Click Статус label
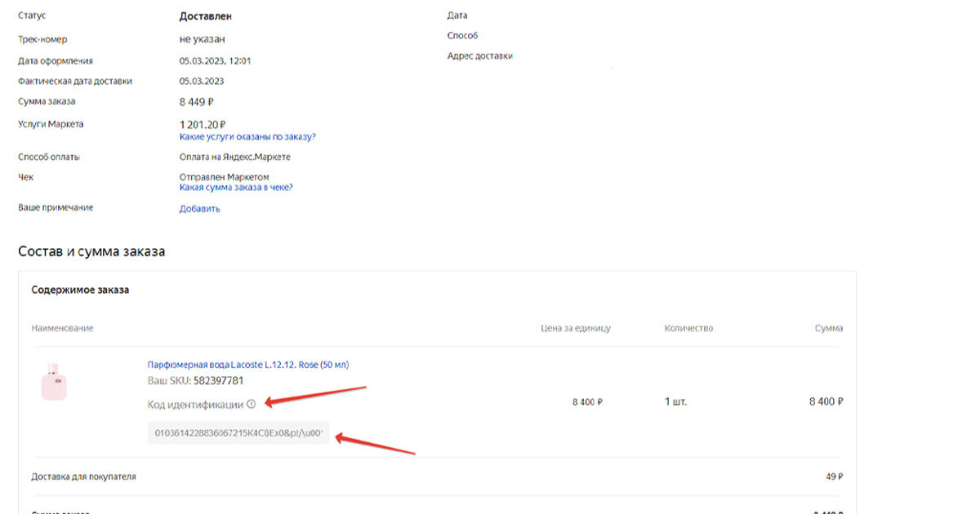 32,16
